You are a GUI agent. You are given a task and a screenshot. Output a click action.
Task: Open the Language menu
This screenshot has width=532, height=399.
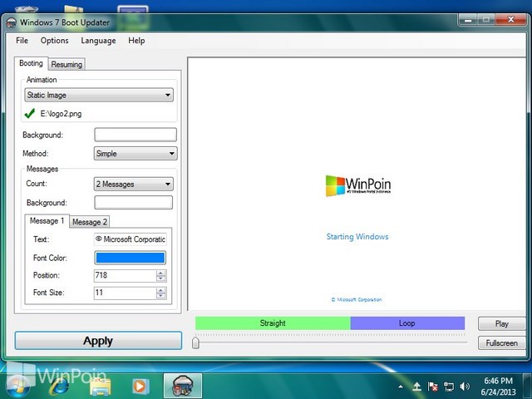pyautogui.click(x=98, y=41)
